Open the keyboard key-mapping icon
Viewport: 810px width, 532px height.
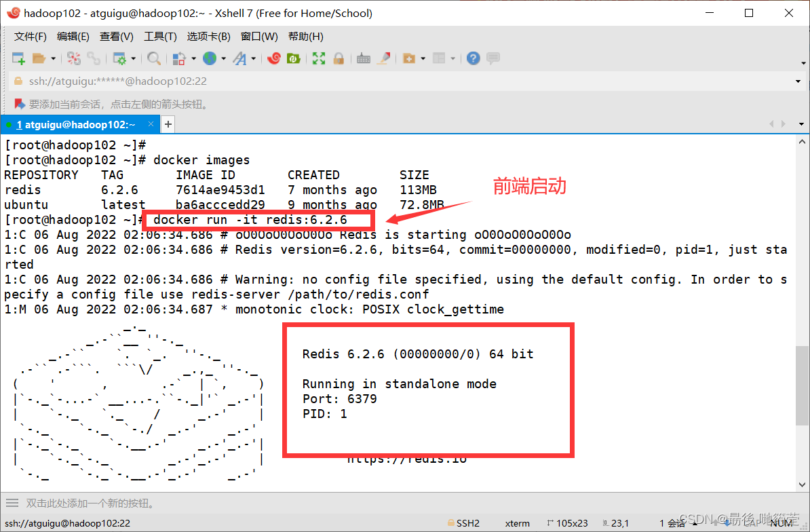(364, 58)
